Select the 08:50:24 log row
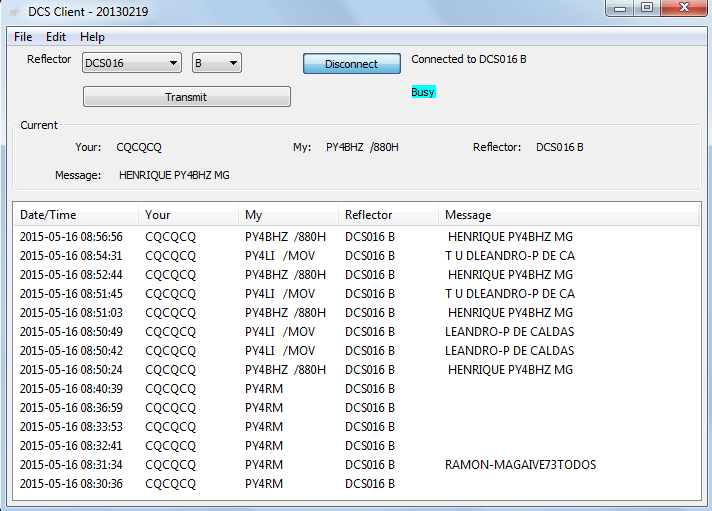This screenshot has width=712, height=511. point(356,370)
